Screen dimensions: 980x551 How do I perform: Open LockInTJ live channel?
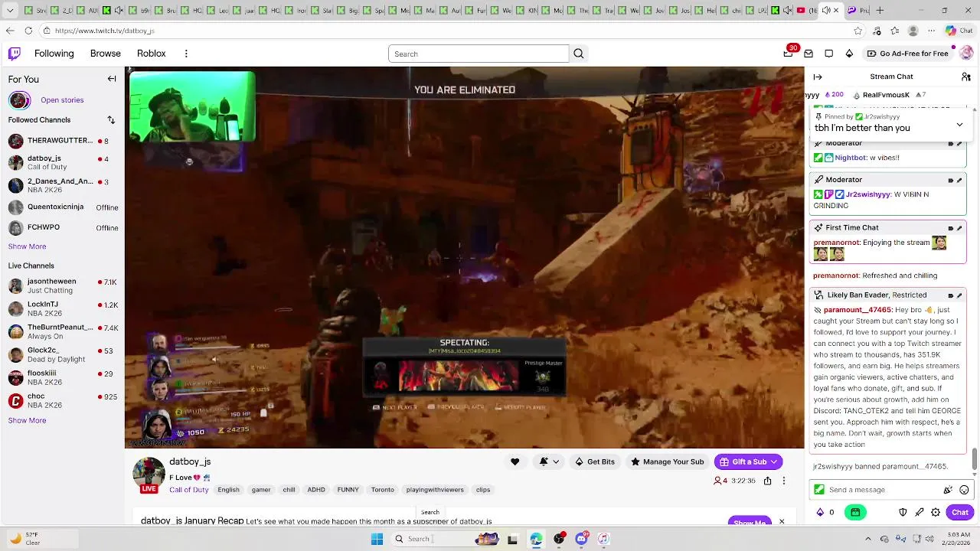63,308
